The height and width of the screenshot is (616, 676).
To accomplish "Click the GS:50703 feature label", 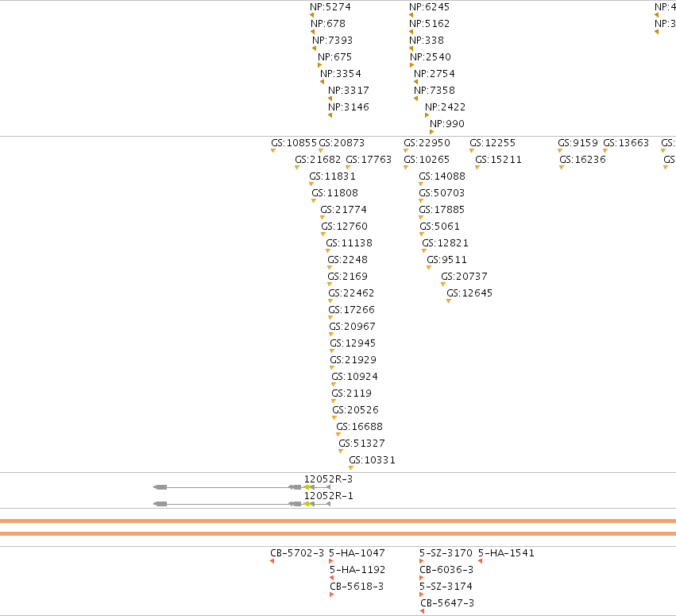I will 442,193.
